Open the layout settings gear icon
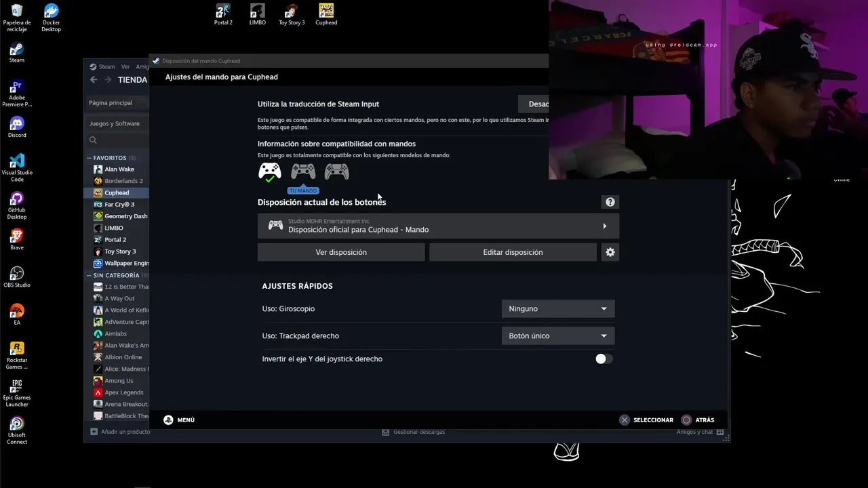 (x=610, y=252)
